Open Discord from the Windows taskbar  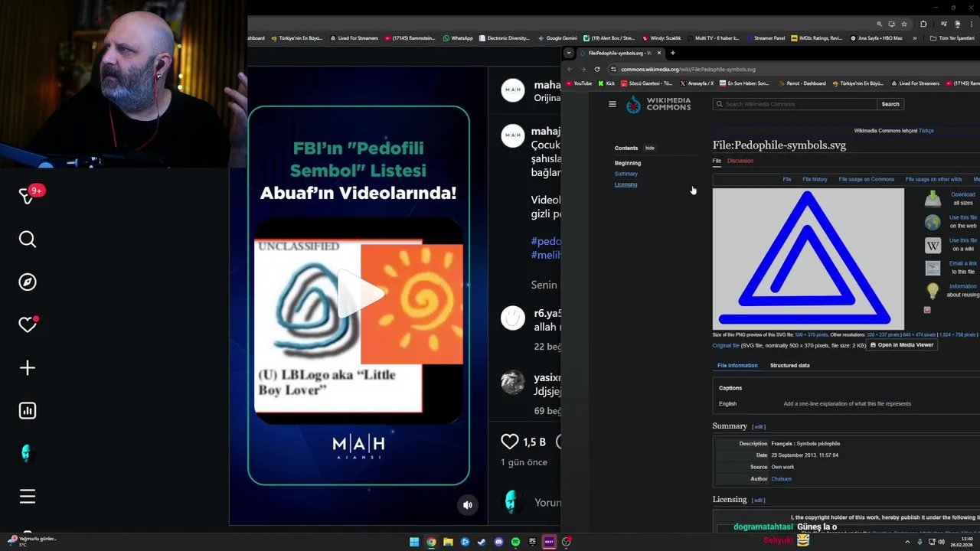coord(498,542)
